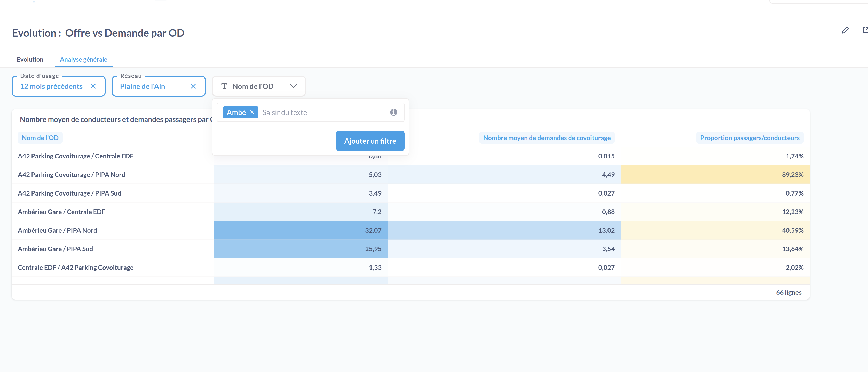Click the Ajouter un filtre button
Image resolution: width=868 pixels, height=372 pixels.
[x=370, y=141]
